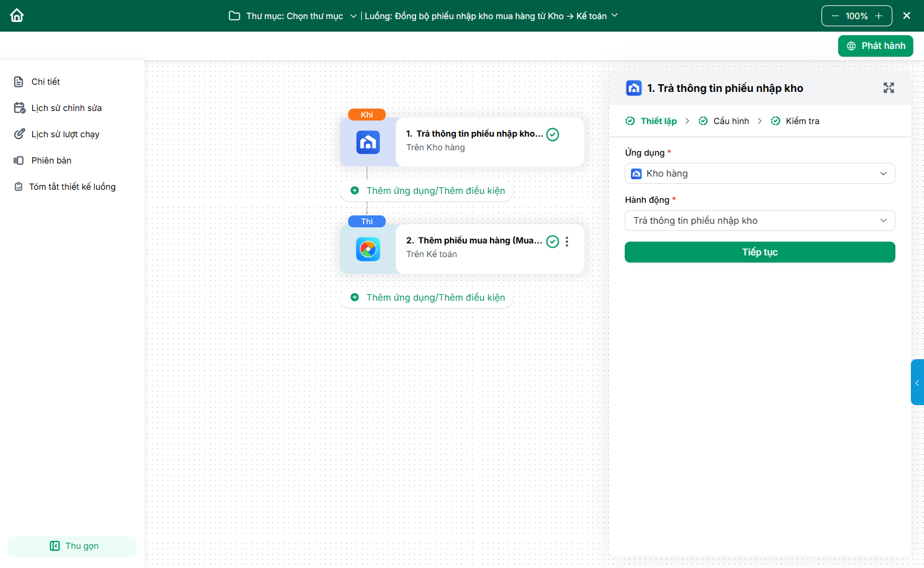Screen dimensions: 924x568
Task: Zoom in with the plus icon
Action: pyautogui.click(x=879, y=16)
